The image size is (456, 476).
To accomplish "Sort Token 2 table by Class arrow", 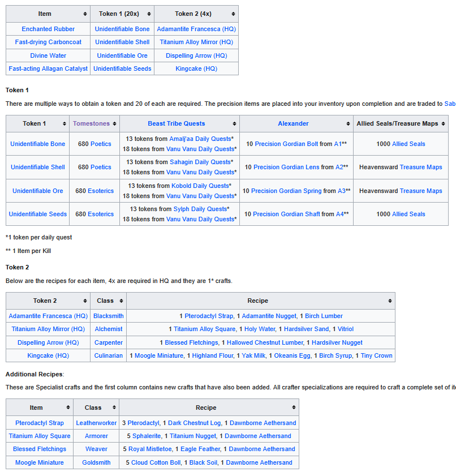I will tap(122, 301).
